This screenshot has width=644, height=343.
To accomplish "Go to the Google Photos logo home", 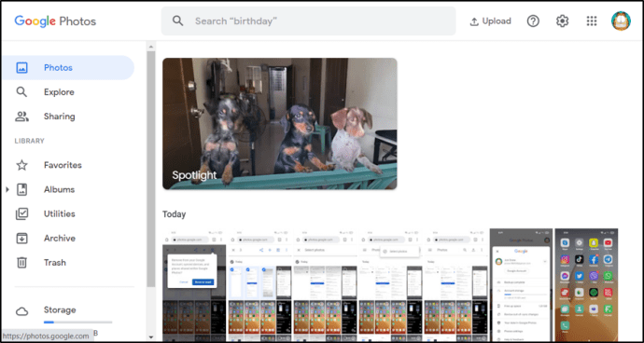I will click(55, 21).
